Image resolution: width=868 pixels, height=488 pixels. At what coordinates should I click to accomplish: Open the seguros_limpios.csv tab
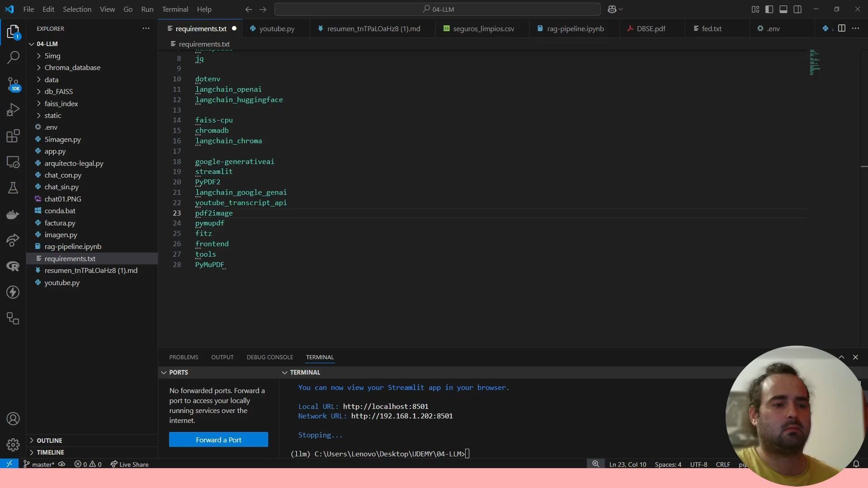click(483, 28)
